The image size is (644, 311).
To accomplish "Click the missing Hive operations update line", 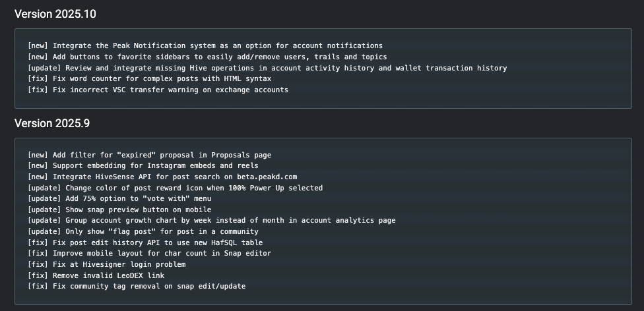I will 267,68.
